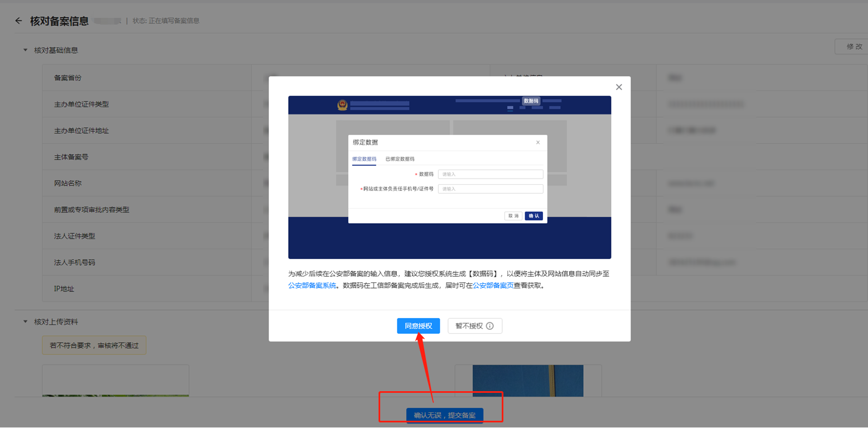The height and width of the screenshot is (428, 868).
Task: Select the 备案省份 row label
Action: coord(67,78)
